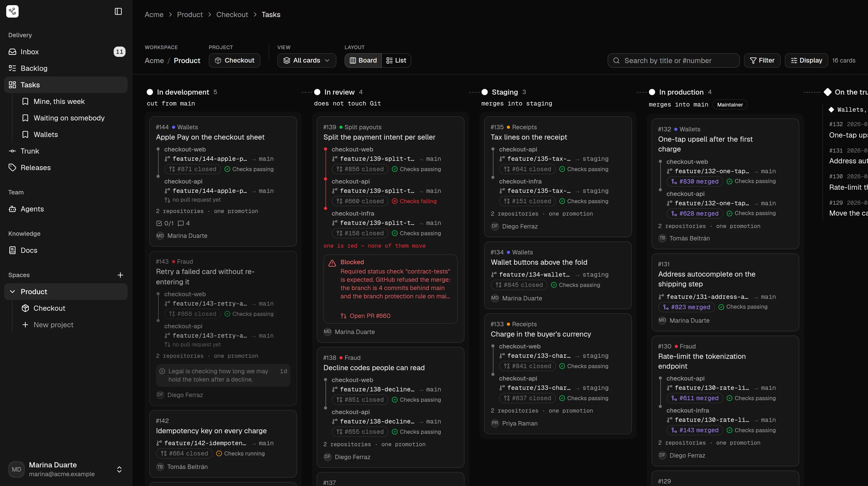This screenshot has width=868, height=486.
Task: Click the Maintainer badge
Action: coord(730,104)
